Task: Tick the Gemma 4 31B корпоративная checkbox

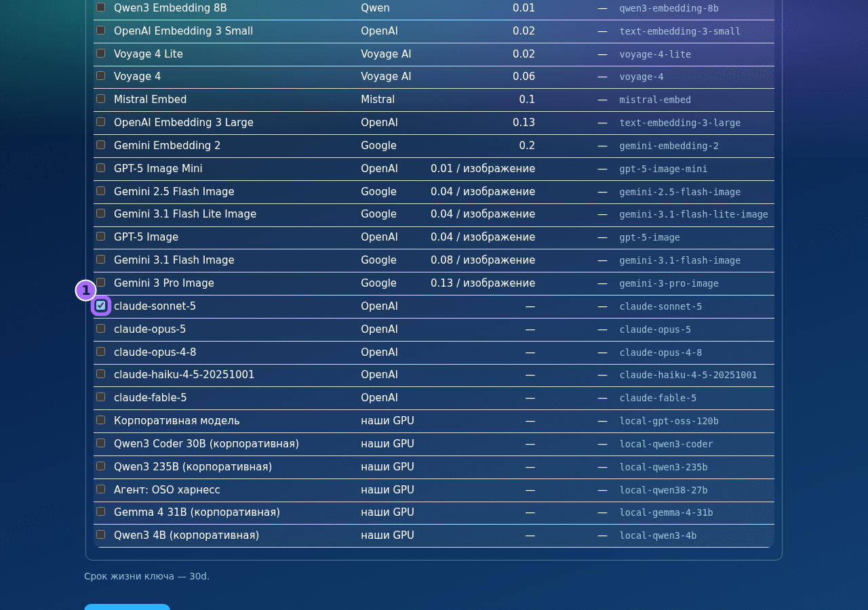Action: click(x=101, y=512)
